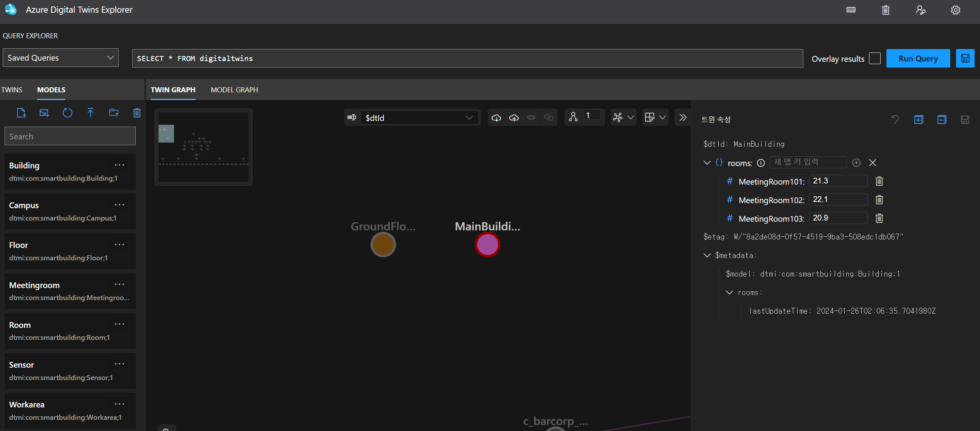Click the export graph cloud download icon
The image size is (980, 431).
tap(496, 118)
